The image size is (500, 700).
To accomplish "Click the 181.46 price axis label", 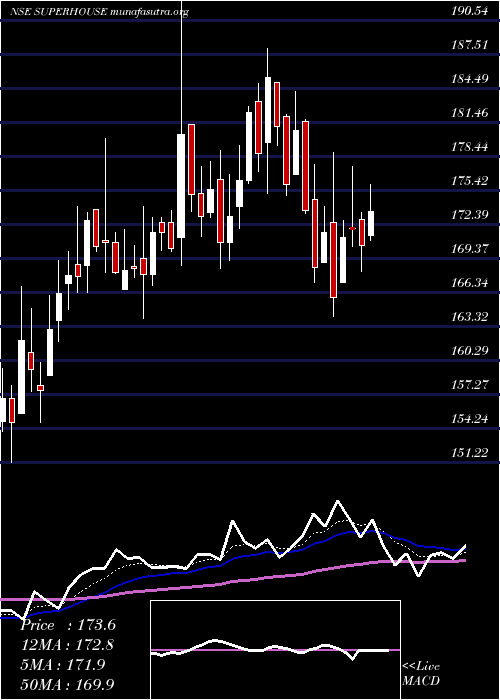I will coord(469,114).
